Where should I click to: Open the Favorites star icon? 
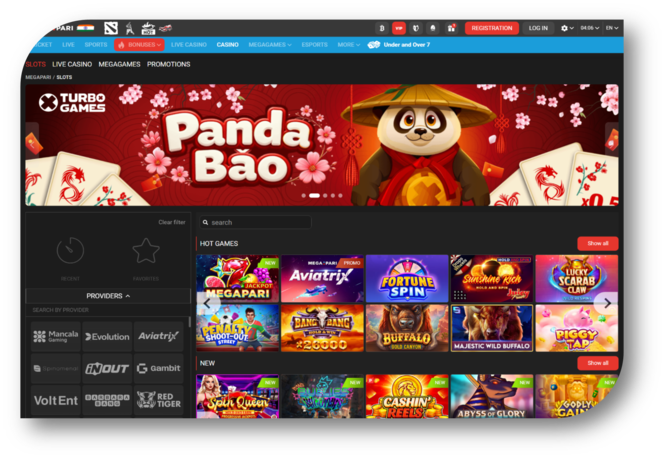tap(146, 250)
